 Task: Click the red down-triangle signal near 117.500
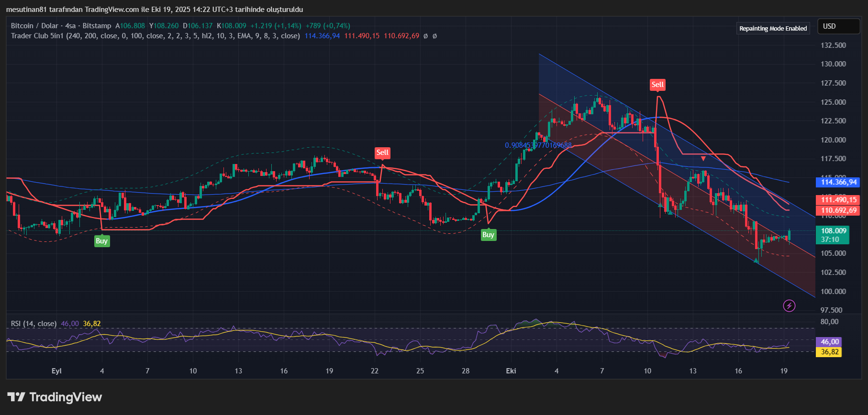(x=703, y=158)
